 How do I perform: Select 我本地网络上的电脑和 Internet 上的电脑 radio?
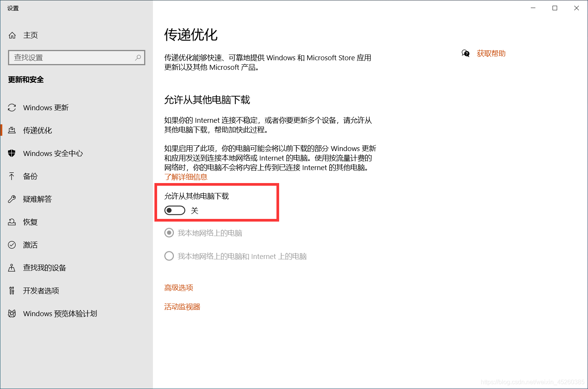(x=169, y=256)
